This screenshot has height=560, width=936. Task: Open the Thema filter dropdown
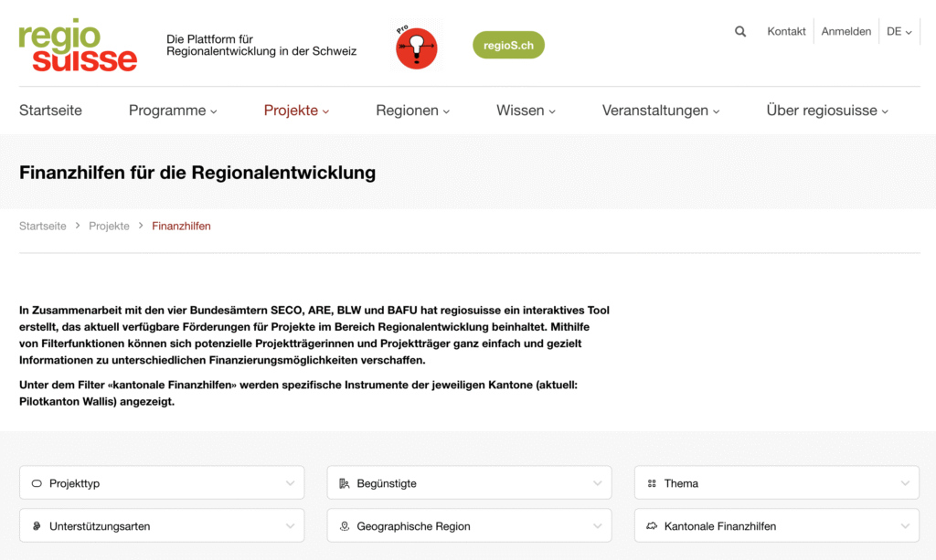click(x=776, y=483)
